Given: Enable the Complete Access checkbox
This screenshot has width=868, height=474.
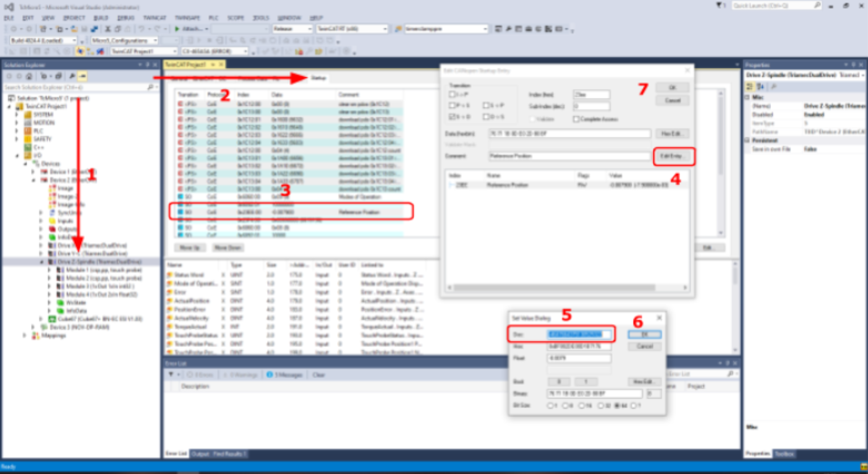Looking at the screenshot, I should pyautogui.click(x=576, y=119).
